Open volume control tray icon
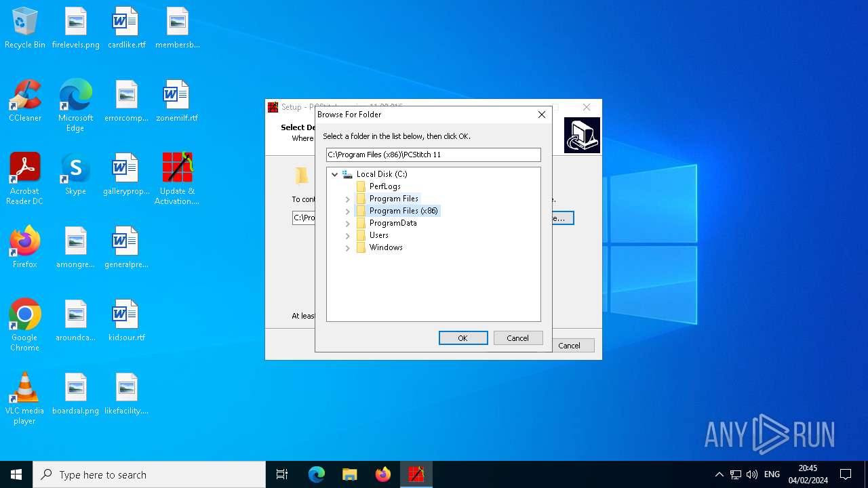 [752, 474]
